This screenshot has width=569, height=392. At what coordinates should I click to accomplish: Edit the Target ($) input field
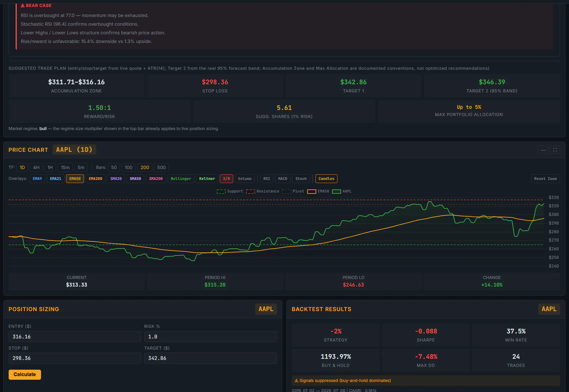[211, 358]
